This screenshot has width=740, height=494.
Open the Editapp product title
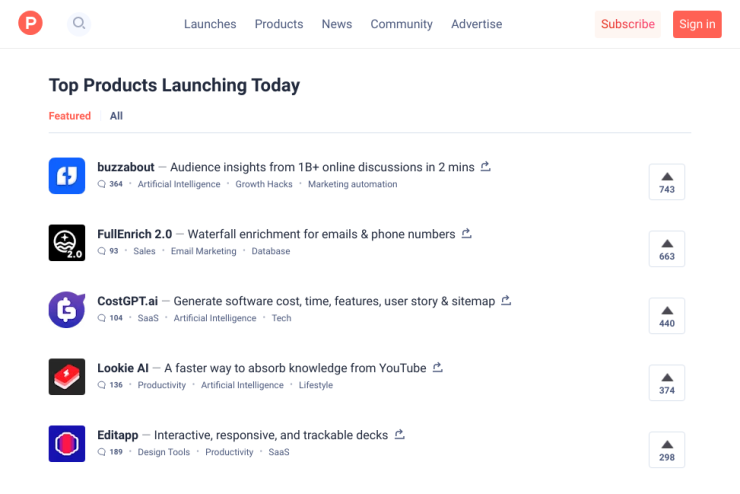(x=118, y=435)
